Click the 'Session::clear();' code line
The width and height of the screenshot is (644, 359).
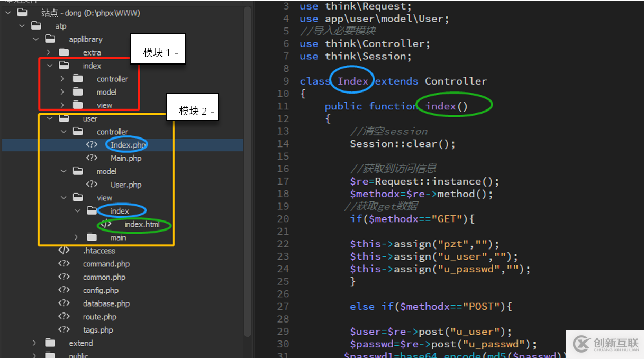pos(403,143)
